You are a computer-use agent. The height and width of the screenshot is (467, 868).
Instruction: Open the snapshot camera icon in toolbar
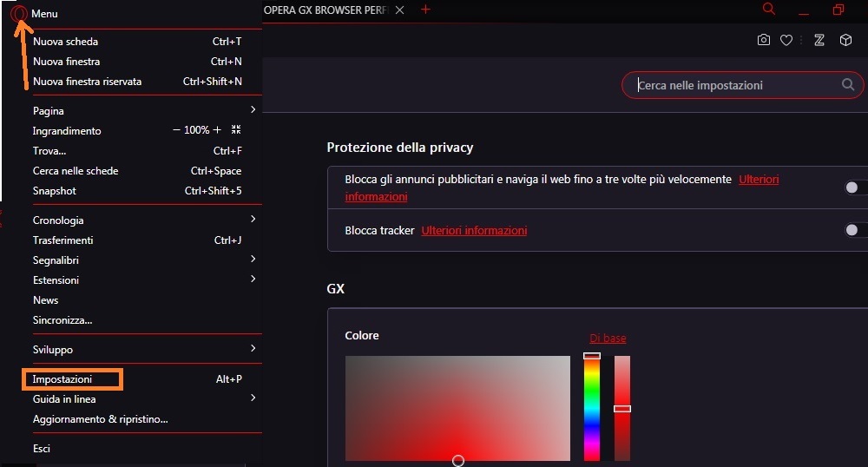tap(763, 40)
